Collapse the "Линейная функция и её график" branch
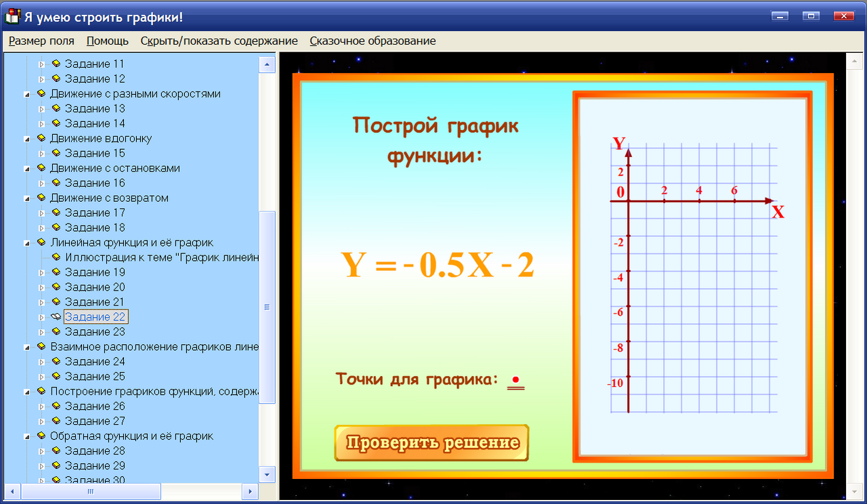 click(x=26, y=242)
